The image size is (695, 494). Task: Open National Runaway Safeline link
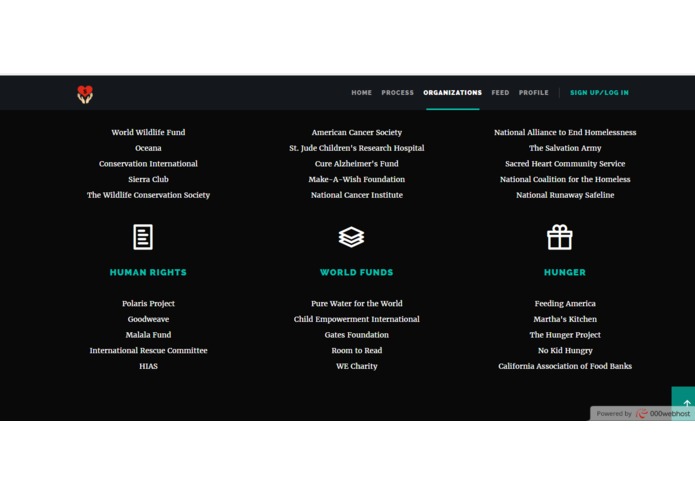(565, 195)
